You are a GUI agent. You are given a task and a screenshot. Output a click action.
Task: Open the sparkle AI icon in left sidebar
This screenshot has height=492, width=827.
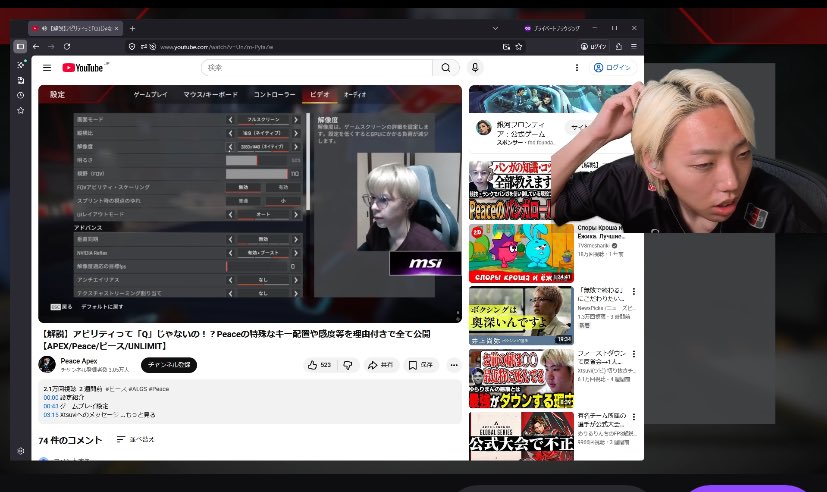(x=21, y=65)
